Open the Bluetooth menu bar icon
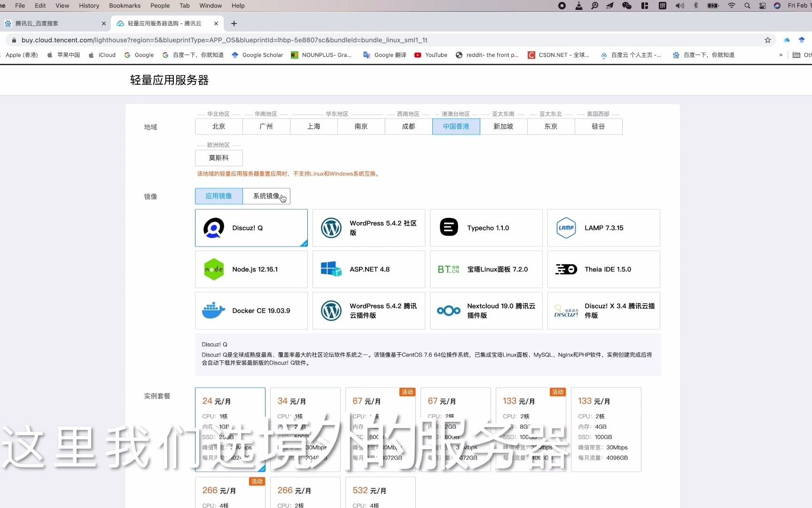 (x=696, y=6)
